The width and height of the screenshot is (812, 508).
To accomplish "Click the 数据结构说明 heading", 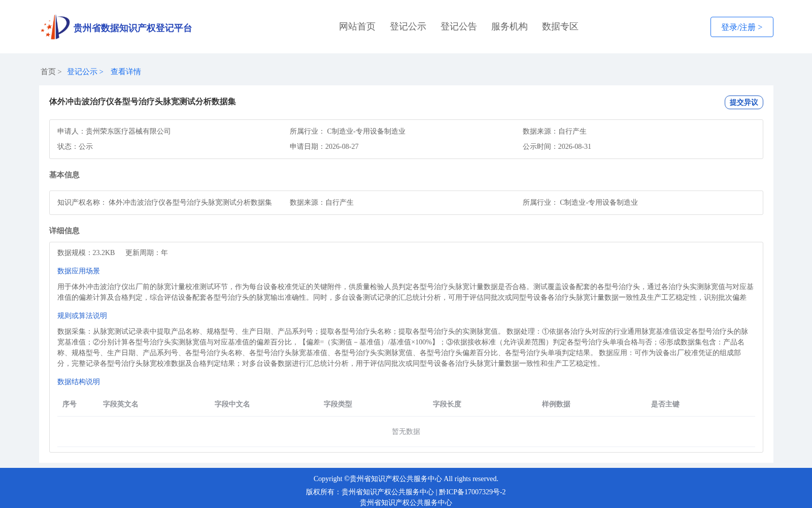I will pos(79,382).
